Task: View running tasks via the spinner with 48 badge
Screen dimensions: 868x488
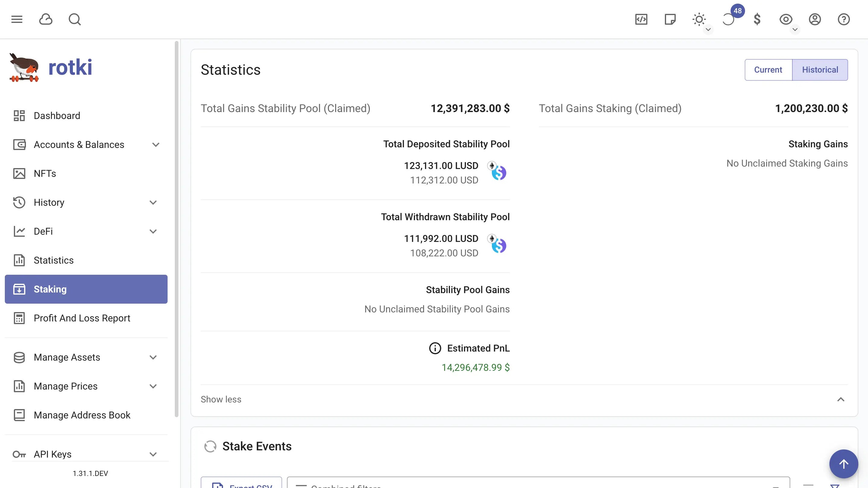Action: click(729, 19)
